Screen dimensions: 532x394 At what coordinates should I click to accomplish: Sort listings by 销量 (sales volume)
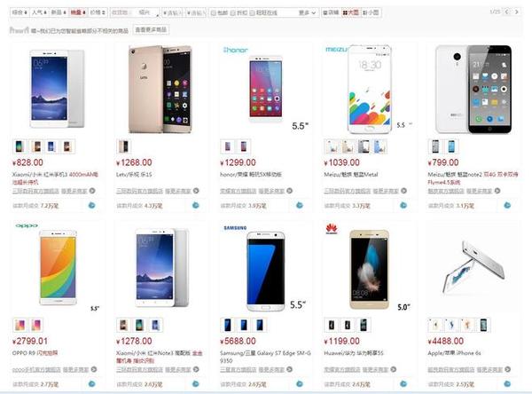point(78,12)
